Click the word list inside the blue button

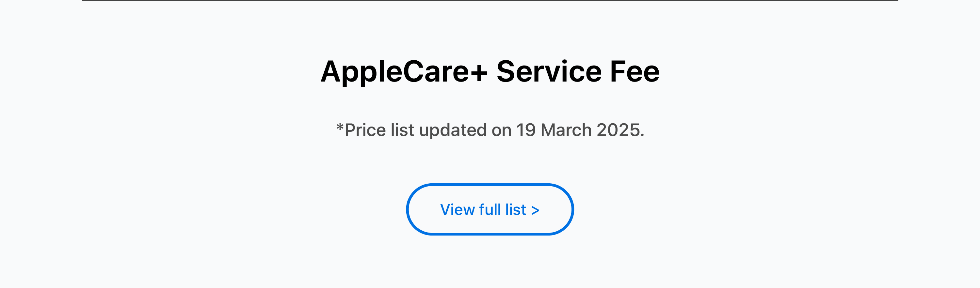click(x=516, y=210)
